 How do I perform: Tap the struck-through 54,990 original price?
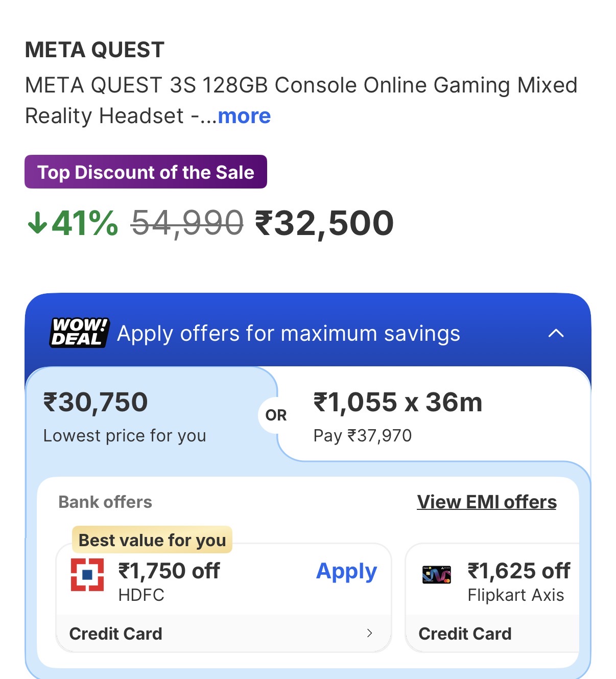[187, 224]
